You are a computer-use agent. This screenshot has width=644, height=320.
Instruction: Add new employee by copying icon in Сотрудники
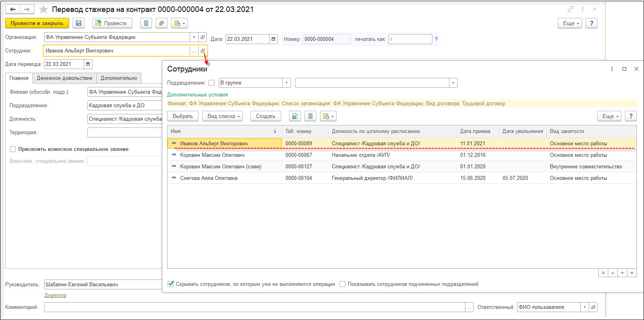point(295,116)
